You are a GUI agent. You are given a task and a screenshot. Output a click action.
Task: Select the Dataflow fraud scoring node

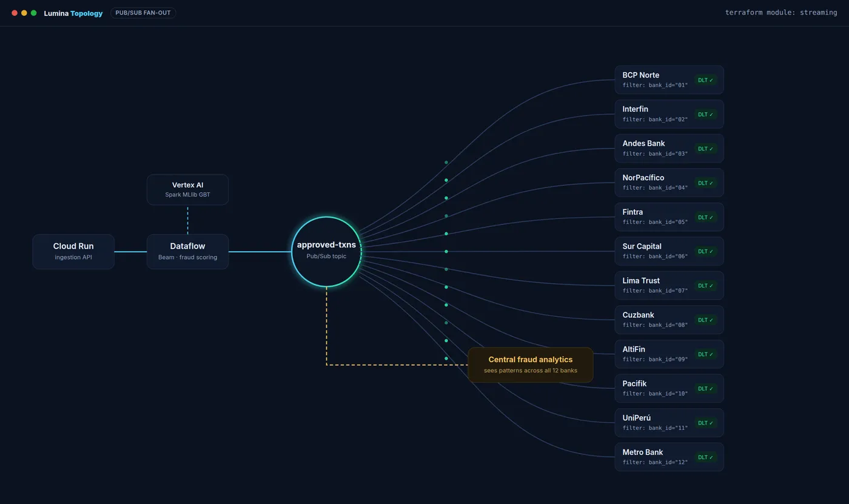tap(187, 252)
